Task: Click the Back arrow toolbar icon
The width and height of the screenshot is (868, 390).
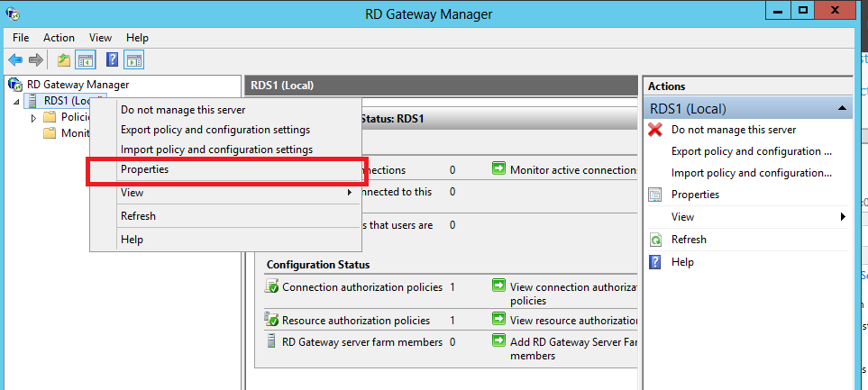Action: pyautogui.click(x=15, y=59)
